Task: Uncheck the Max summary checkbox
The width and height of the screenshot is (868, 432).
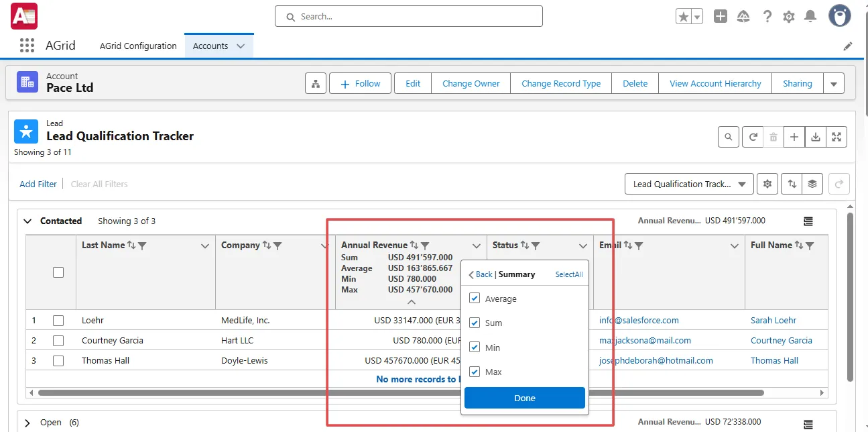Action: (475, 372)
